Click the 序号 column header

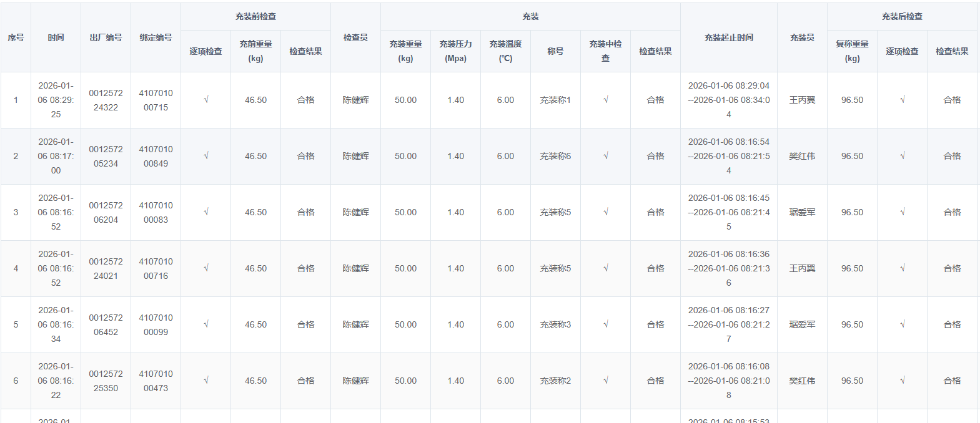coord(16,37)
